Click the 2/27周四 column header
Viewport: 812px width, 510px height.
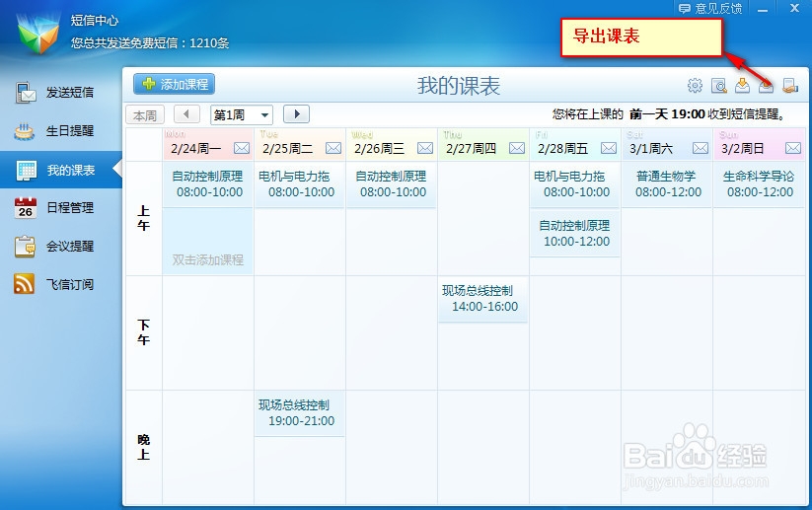click(483, 144)
